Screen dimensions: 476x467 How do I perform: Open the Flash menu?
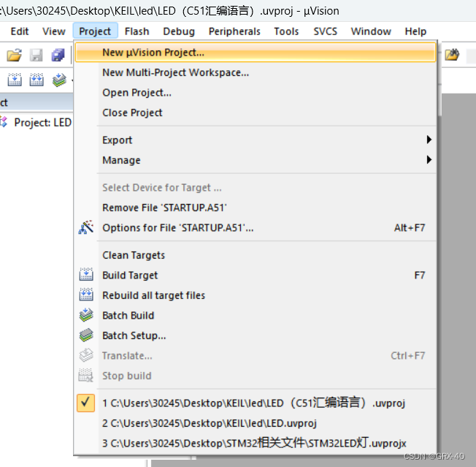coord(137,31)
